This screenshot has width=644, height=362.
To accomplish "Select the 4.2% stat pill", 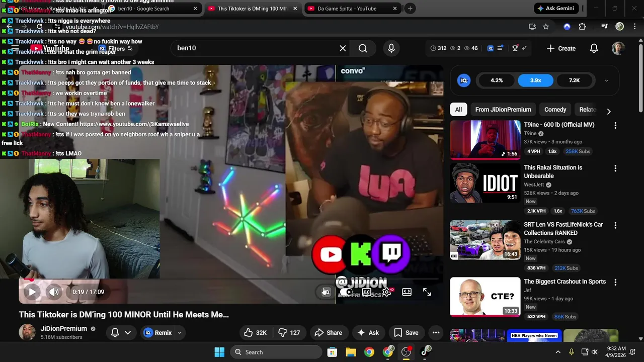I will click(x=497, y=80).
